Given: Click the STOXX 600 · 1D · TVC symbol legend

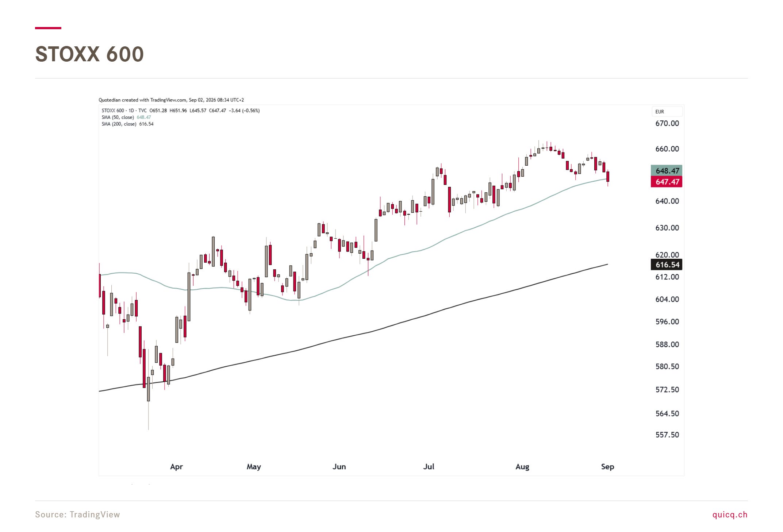Looking at the screenshot, I should [x=124, y=111].
